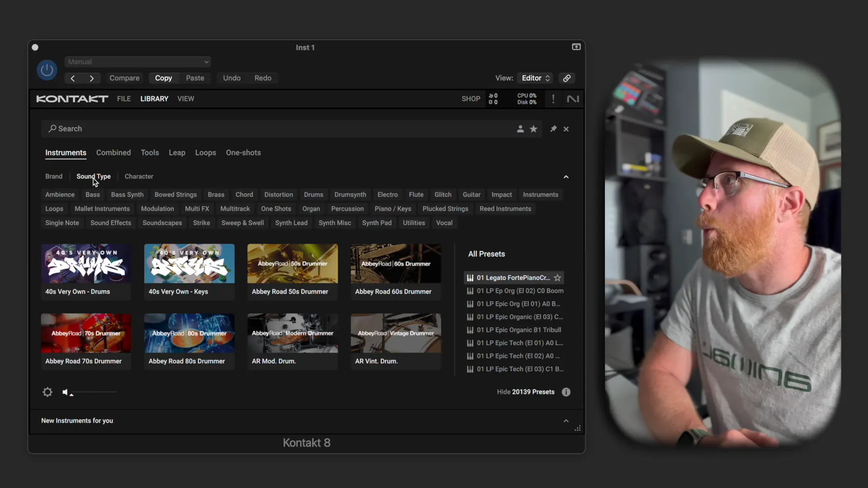Switch to the Tools tab

pyautogui.click(x=150, y=153)
